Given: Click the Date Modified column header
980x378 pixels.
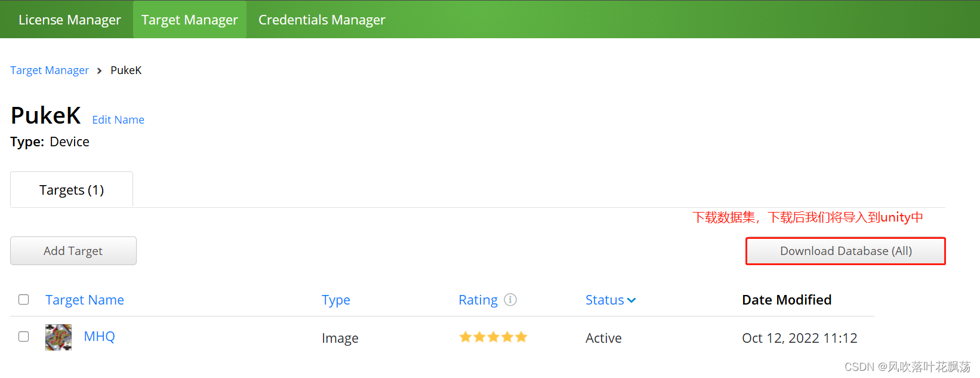Looking at the screenshot, I should point(787,300).
